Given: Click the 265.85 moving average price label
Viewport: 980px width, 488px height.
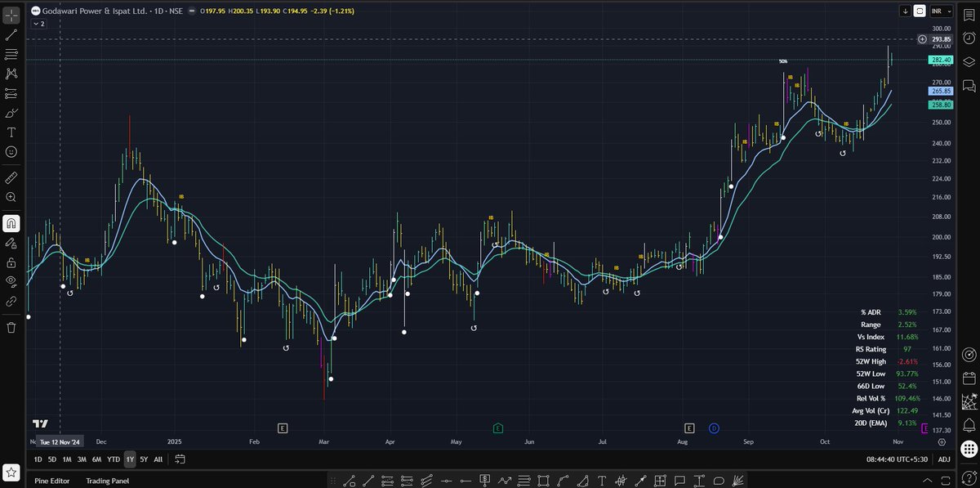Looking at the screenshot, I should [941, 91].
